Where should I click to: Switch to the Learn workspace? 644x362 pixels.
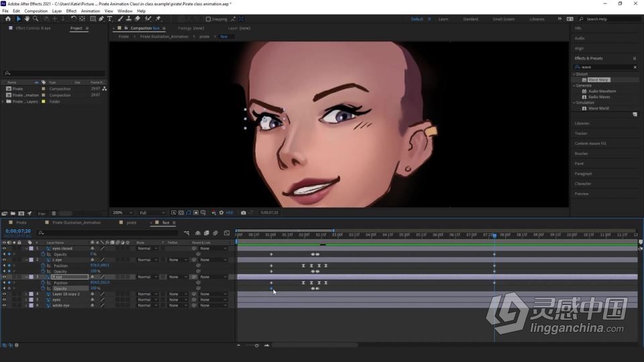443,19
